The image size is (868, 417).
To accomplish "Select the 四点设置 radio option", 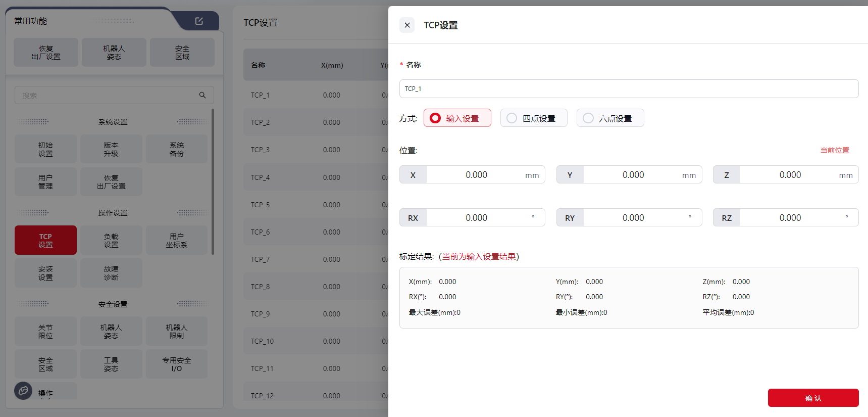I will [x=533, y=118].
